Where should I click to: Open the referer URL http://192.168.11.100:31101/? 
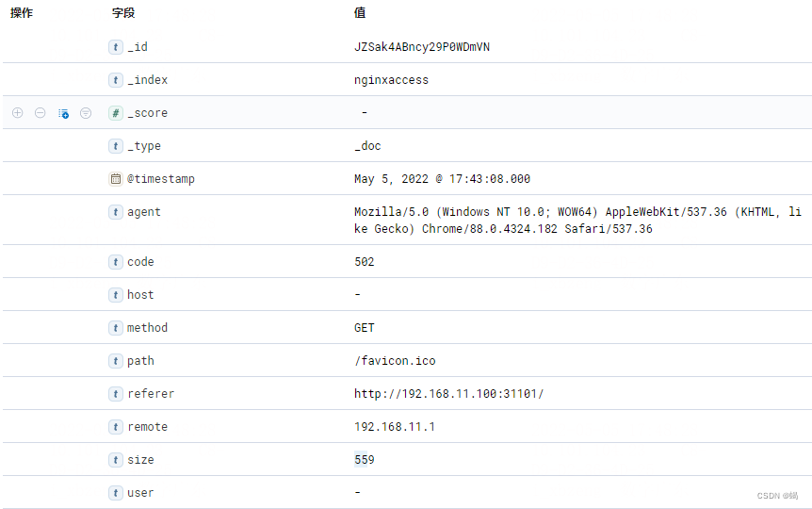[448, 394]
